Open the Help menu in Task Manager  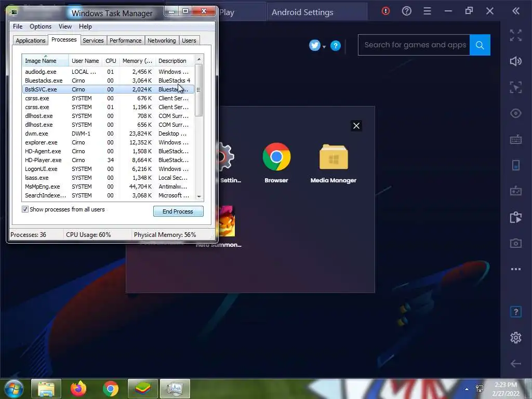coord(85,26)
